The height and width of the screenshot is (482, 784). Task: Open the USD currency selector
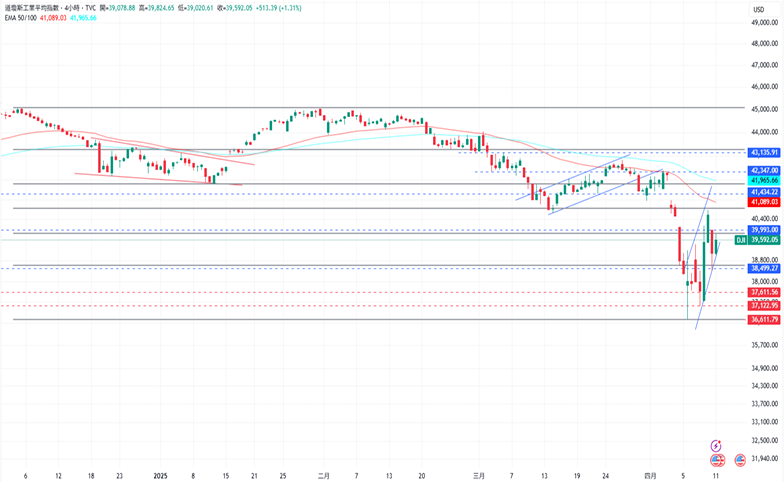tap(759, 9)
